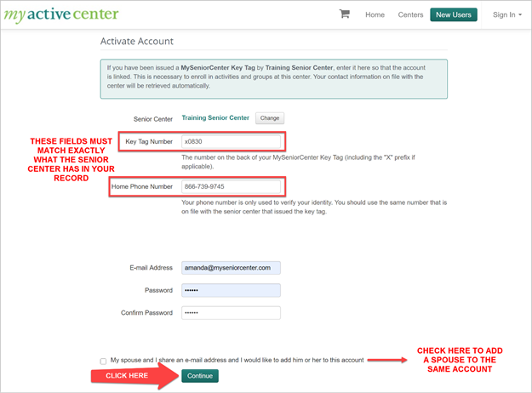Screen dimensions: 532x393
Task: Click the Confirm Password label
Action: click(x=146, y=313)
